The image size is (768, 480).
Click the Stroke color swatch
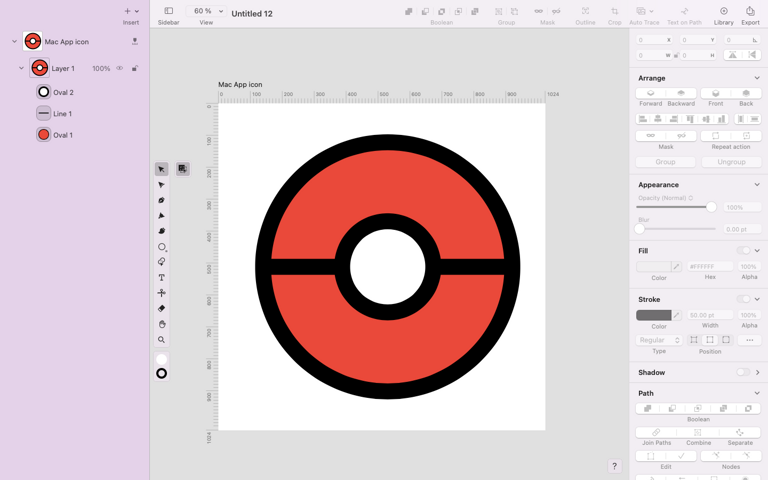[x=653, y=315]
